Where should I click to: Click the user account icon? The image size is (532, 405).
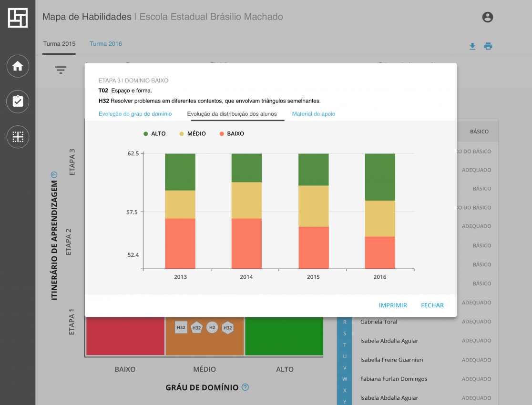[x=487, y=17]
